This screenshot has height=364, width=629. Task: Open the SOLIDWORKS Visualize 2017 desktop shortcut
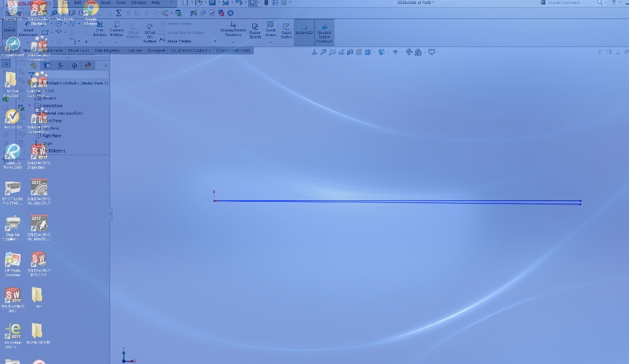[x=39, y=192]
